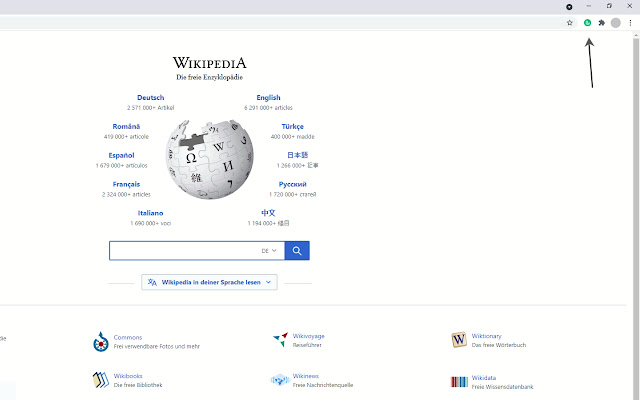Click 'Freie Nachrichtenquelle' description text
Screen dimensions: 640x400
[323, 385]
